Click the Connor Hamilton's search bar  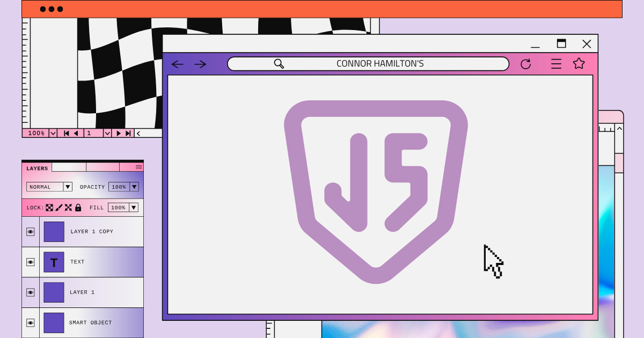368,64
